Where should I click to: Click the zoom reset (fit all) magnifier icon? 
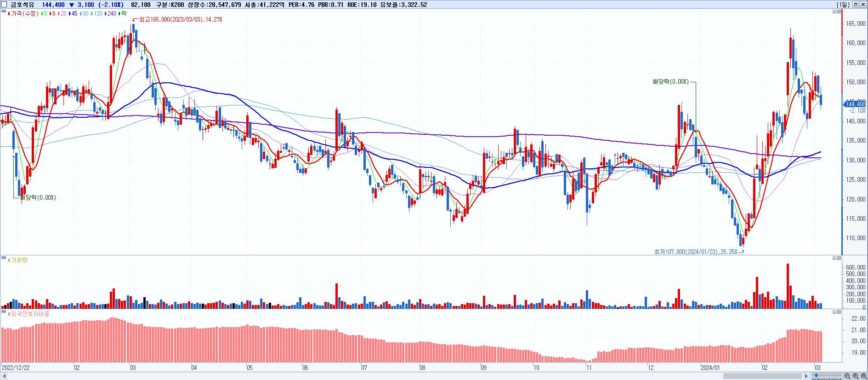coord(864,376)
